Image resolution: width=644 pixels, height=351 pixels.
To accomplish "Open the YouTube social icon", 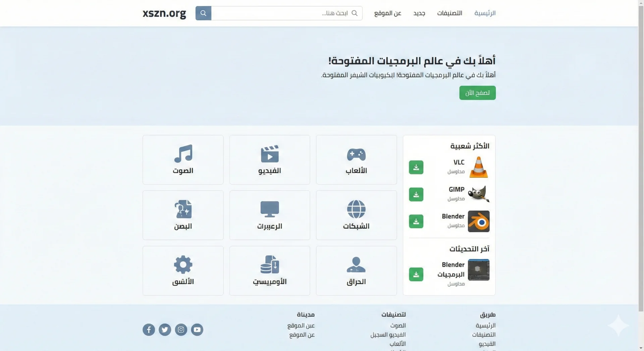I will (197, 330).
